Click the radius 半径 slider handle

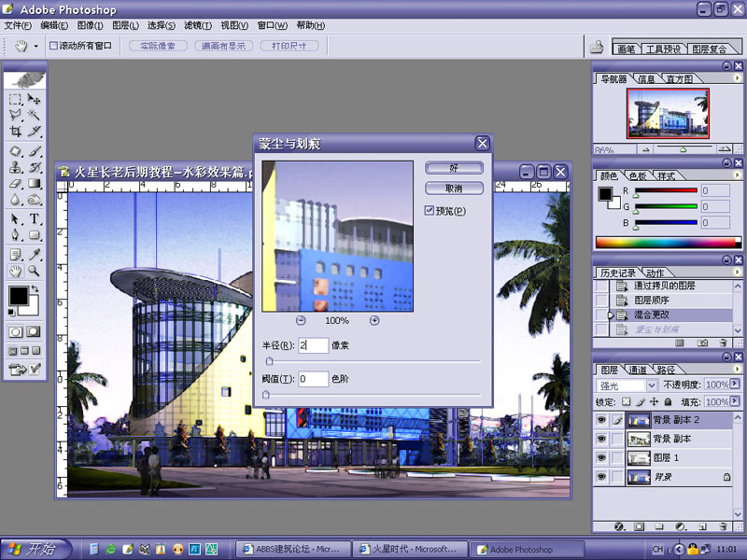click(269, 361)
